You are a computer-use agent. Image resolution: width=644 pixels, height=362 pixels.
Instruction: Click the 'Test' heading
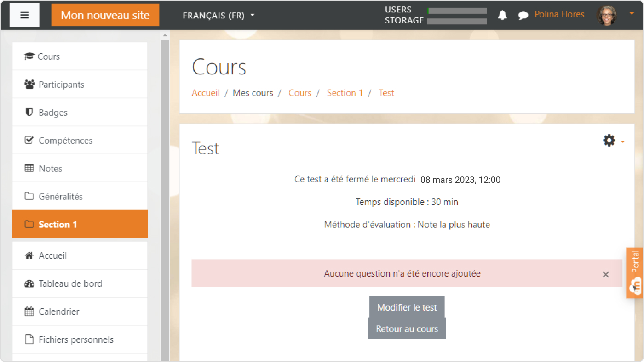205,148
